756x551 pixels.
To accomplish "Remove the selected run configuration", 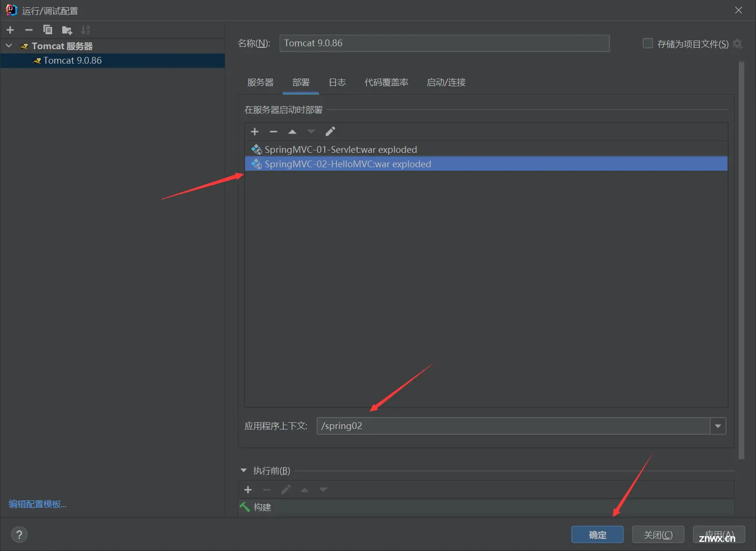I will click(x=29, y=30).
